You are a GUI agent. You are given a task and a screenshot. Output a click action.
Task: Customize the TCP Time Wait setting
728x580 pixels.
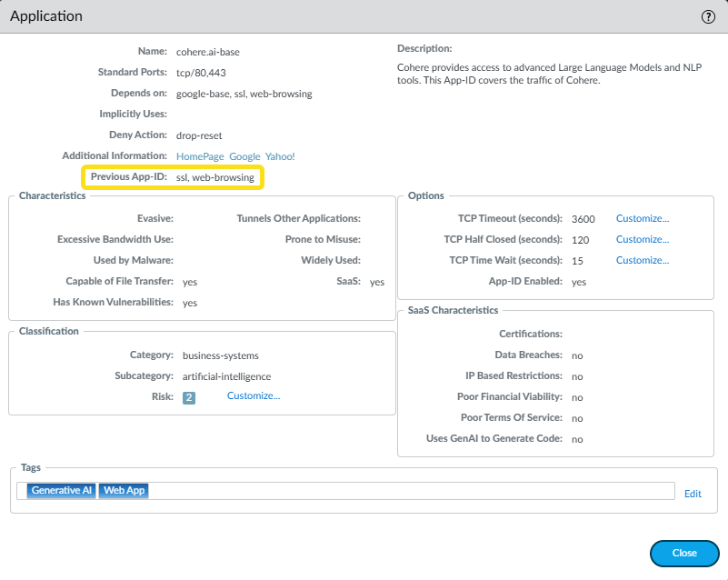pyautogui.click(x=642, y=261)
